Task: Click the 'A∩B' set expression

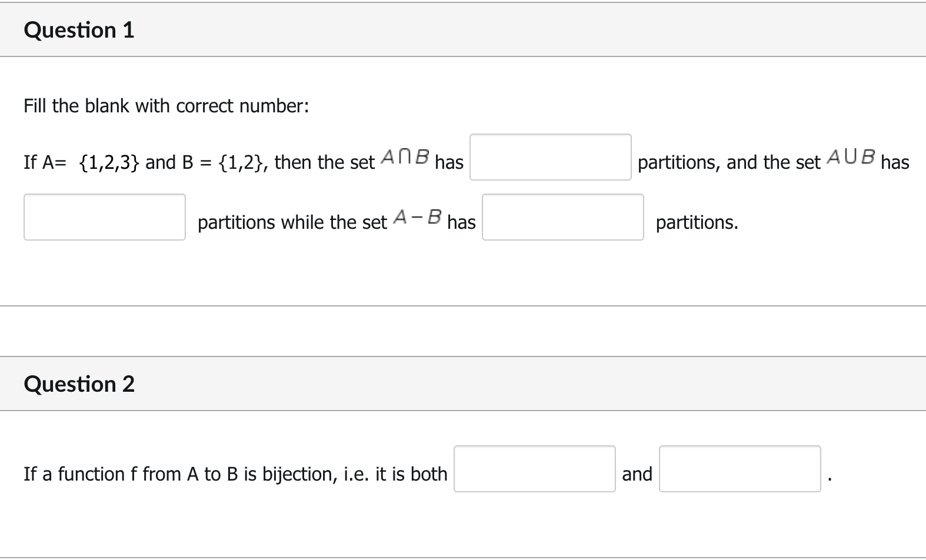Action: click(405, 157)
